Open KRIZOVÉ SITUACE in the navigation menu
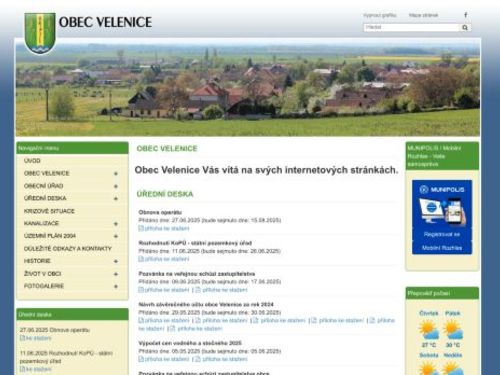 pos(49,211)
